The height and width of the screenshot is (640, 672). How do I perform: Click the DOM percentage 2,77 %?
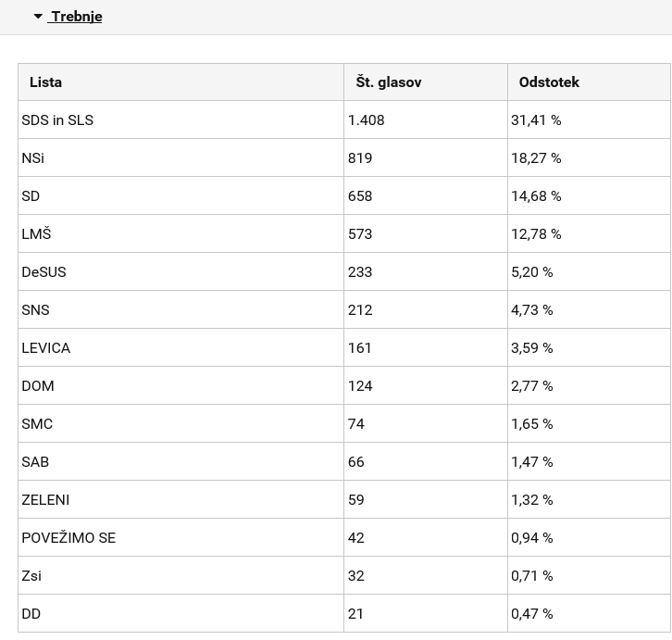(532, 385)
